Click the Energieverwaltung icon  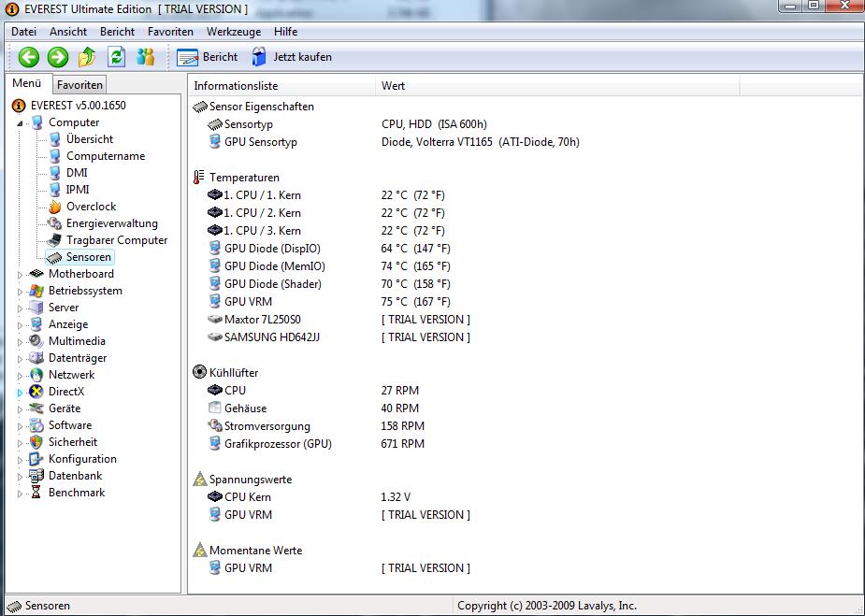point(54,223)
